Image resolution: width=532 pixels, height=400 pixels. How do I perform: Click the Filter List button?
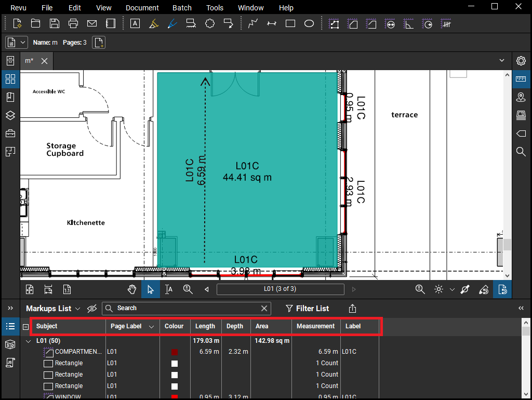point(307,309)
